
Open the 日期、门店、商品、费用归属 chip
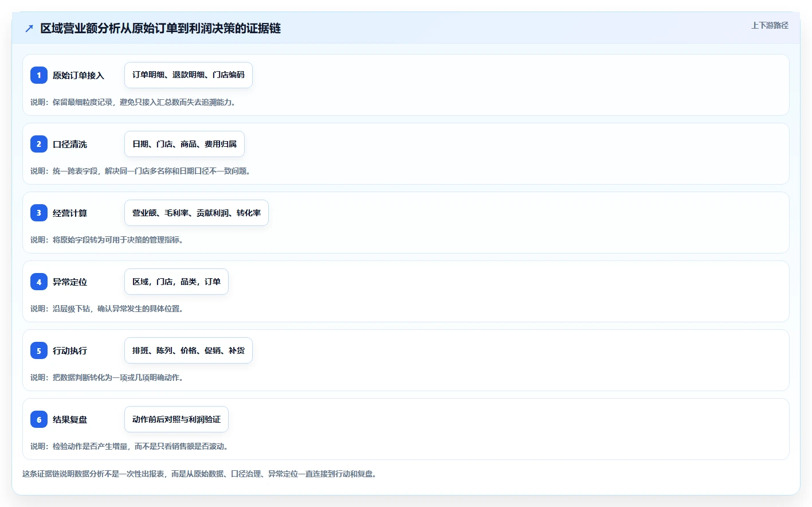[x=185, y=144]
